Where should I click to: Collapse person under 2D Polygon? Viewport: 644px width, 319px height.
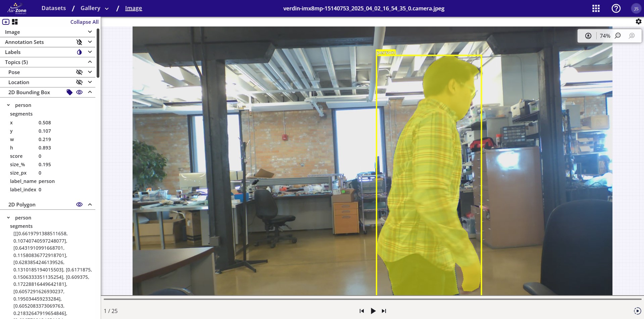(x=8, y=218)
